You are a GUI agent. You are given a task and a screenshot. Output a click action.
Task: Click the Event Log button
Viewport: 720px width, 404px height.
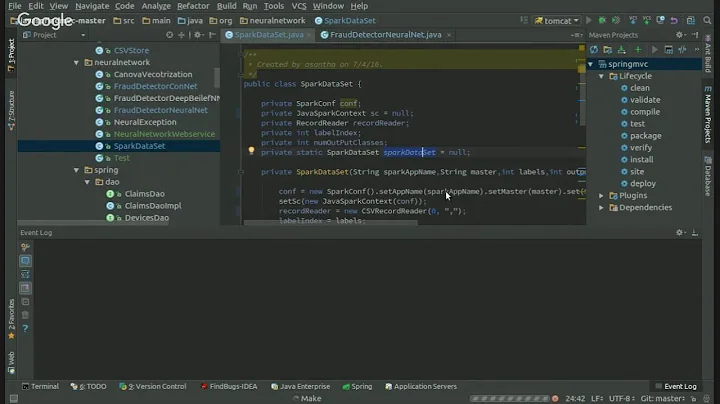coord(676,387)
